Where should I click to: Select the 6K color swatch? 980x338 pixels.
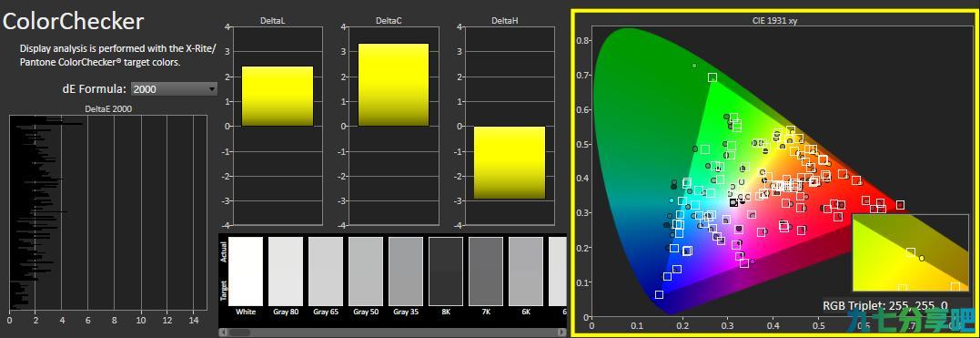coord(526,271)
